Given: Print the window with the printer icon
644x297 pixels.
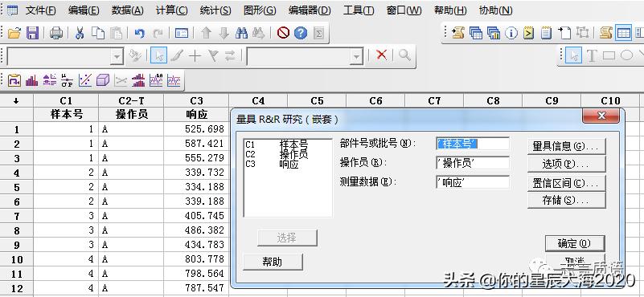Looking at the screenshot, I should 56,33.
